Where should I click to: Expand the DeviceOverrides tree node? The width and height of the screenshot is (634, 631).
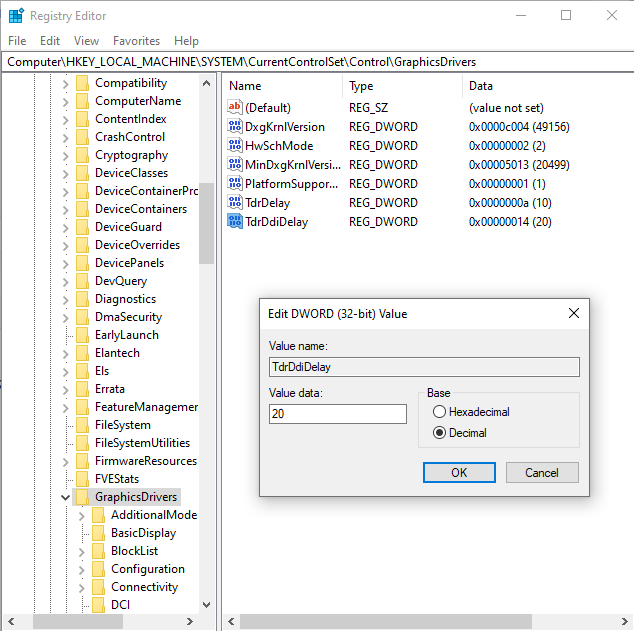tap(66, 246)
